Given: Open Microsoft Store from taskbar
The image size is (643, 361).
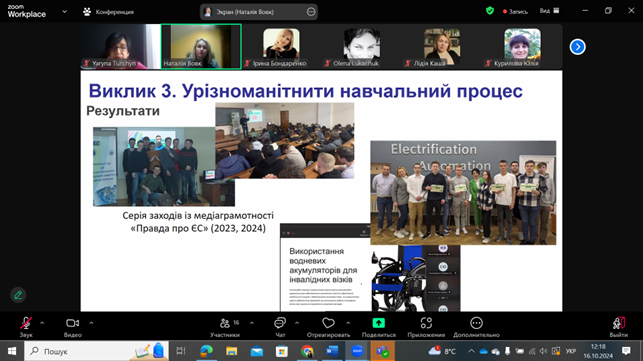Looking at the screenshot, I should 282,351.
